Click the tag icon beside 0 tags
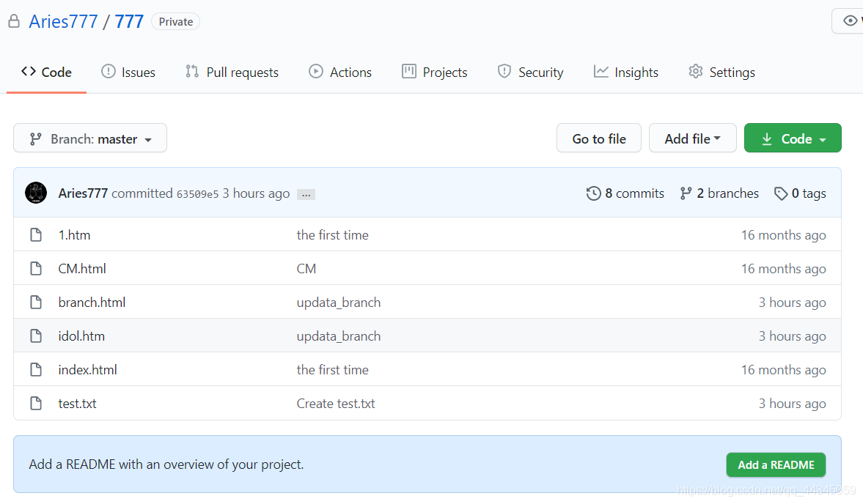 click(780, 193)
